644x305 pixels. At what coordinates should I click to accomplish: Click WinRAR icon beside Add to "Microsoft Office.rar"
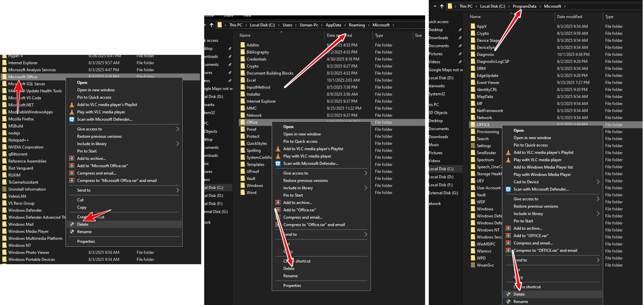(x=72, y=166)
